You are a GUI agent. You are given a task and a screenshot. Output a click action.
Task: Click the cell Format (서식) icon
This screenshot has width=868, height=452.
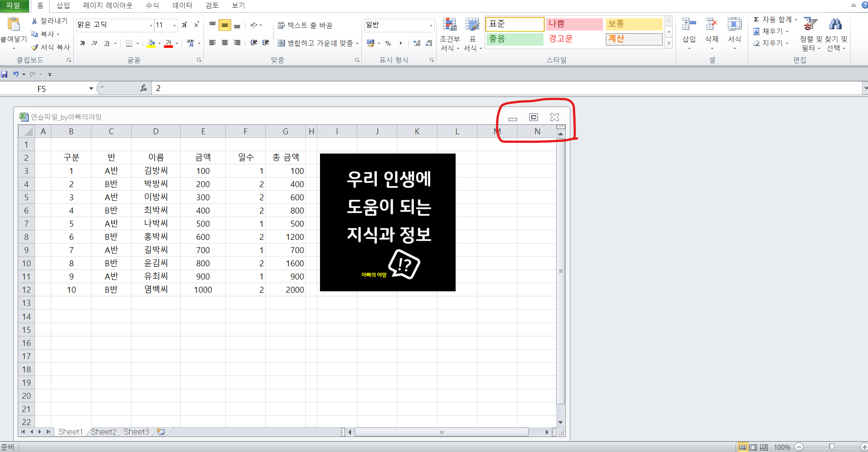735,25
